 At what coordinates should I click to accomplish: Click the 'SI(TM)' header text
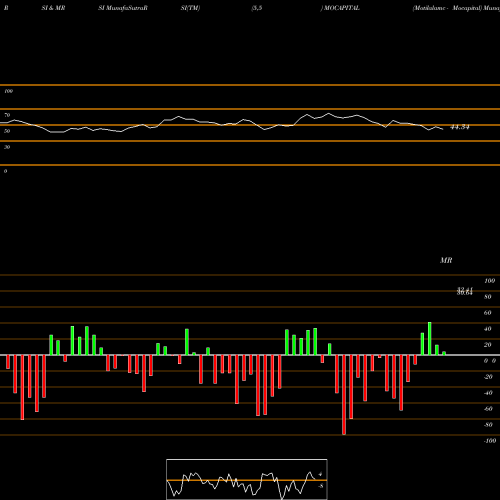[x=190, y=8]
